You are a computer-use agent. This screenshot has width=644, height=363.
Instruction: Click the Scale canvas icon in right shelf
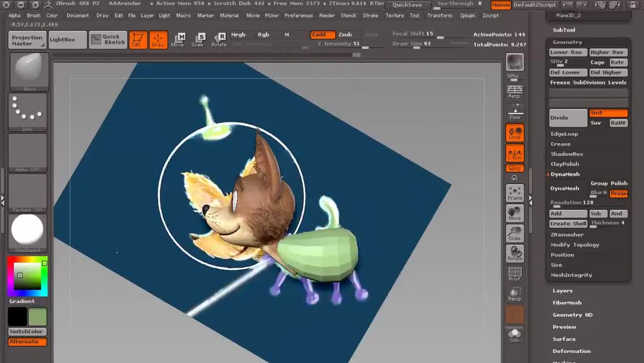515,233
